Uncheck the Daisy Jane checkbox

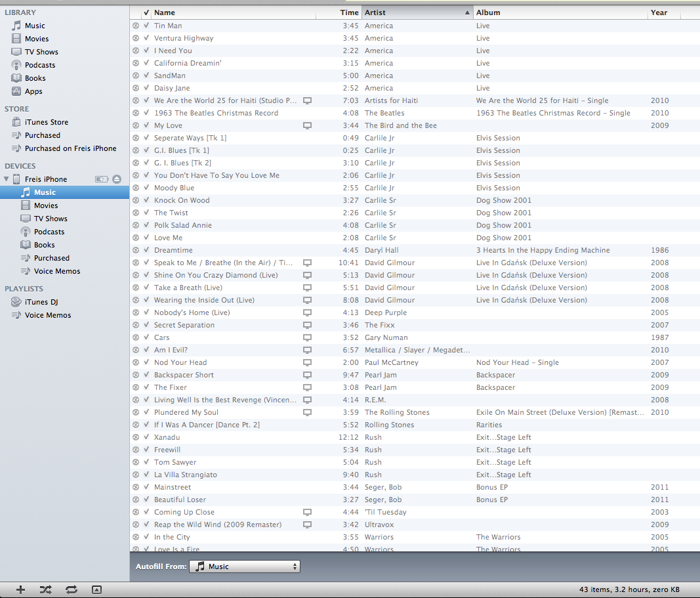point(146,88)
